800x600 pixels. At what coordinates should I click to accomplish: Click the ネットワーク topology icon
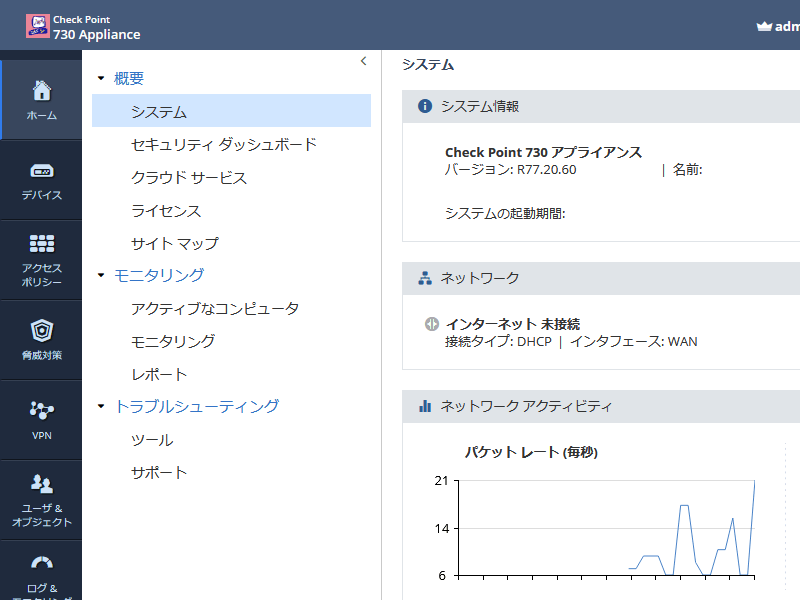(424, 278)
